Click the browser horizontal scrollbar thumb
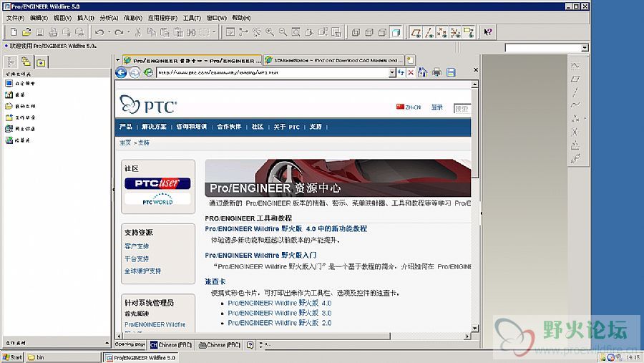644x363 pixels. pyautogui.click(x=255, y=337)
